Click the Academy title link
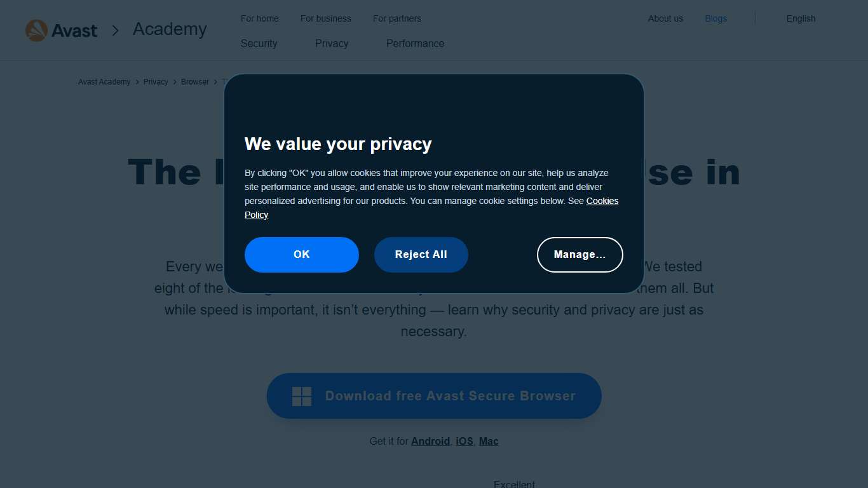This screenshot has height=488, width=868. (x=170, y=29)
